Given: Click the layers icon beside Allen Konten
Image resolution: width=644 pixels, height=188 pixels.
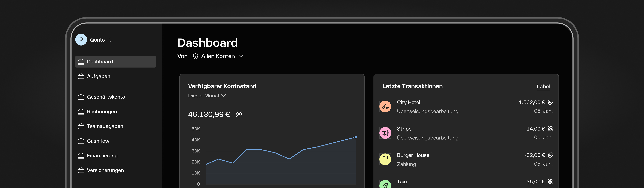Looking at the screenshot, I should coord(195,56).
